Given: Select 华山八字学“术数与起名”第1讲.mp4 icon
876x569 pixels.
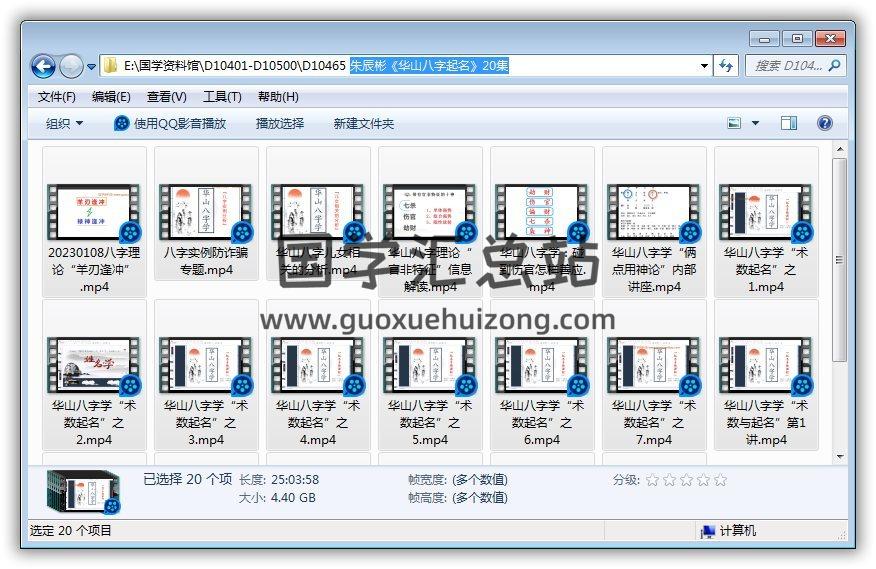Looking at the screenshot, I should (x=765, y=366).
